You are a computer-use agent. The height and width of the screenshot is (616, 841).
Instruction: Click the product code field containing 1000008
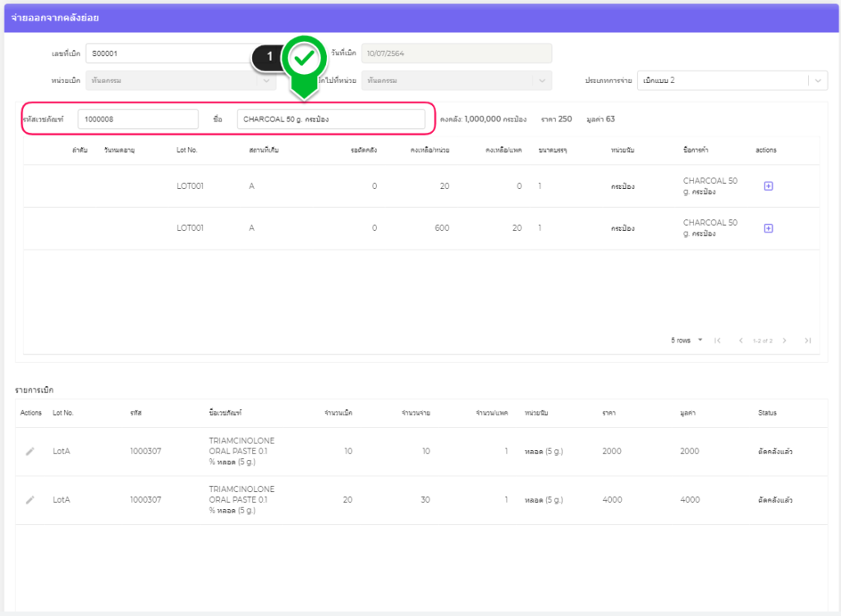pos(138,119)
